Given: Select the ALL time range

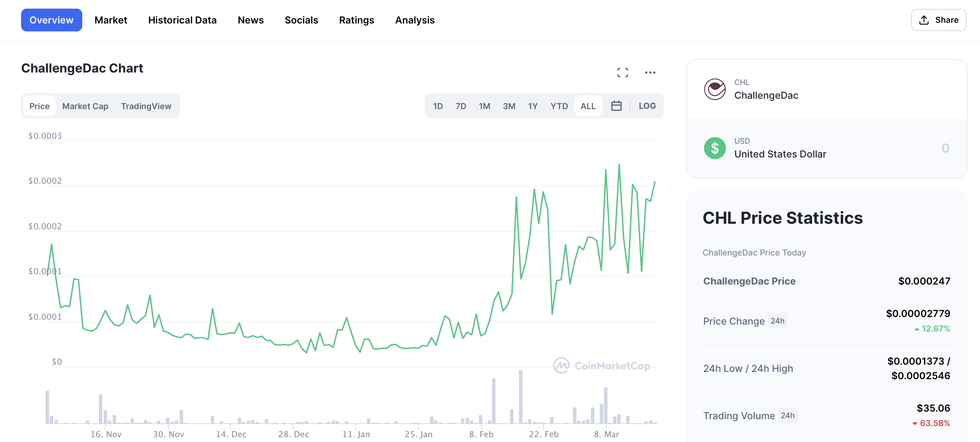Looking at the screenshot, I should 588,106.
